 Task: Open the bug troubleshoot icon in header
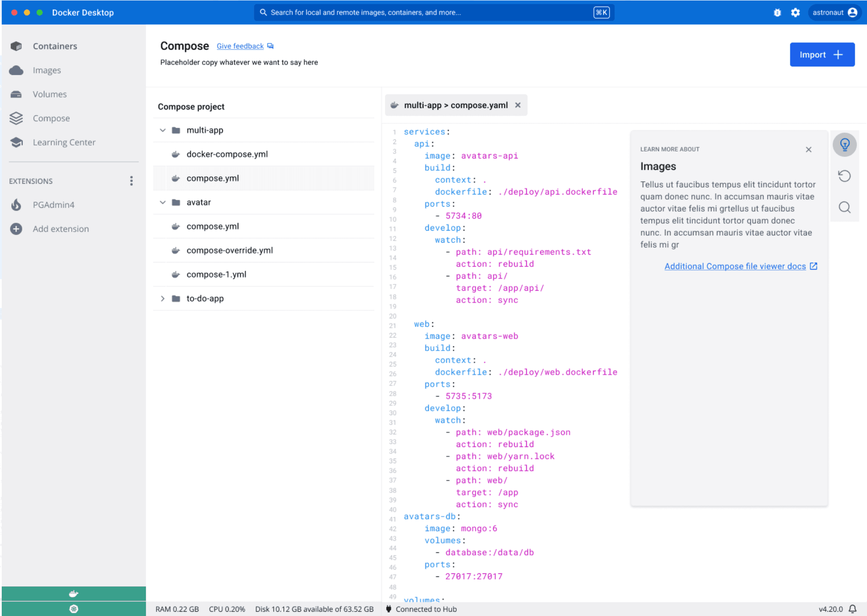[777, 13]
